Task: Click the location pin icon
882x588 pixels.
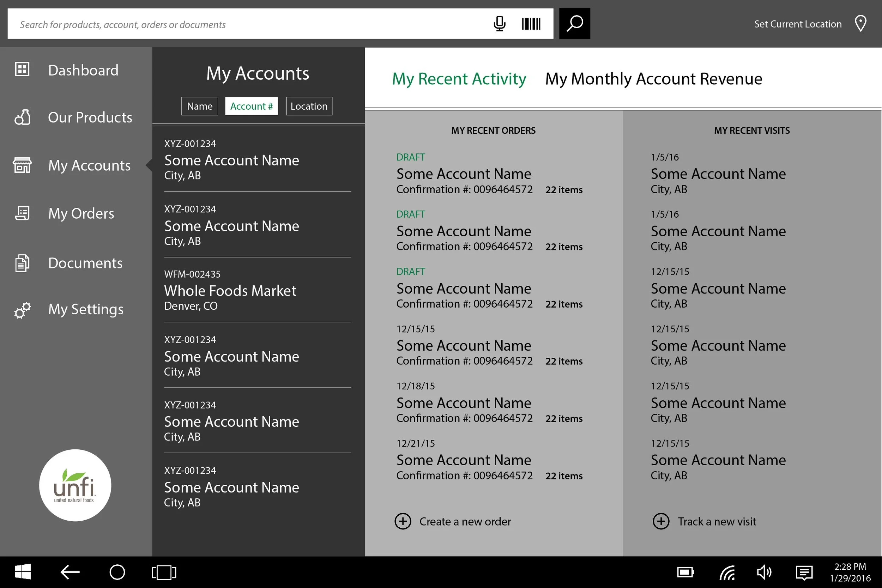Action: tap(860, 23)
